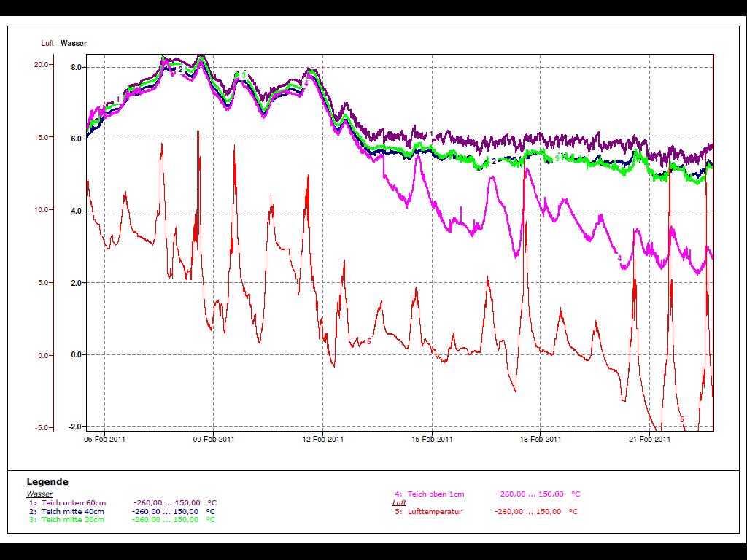This screenshot has width=747, height=560.
Task: Select legend entry Teich unten 60cm
Action: (x=73, y=503)
